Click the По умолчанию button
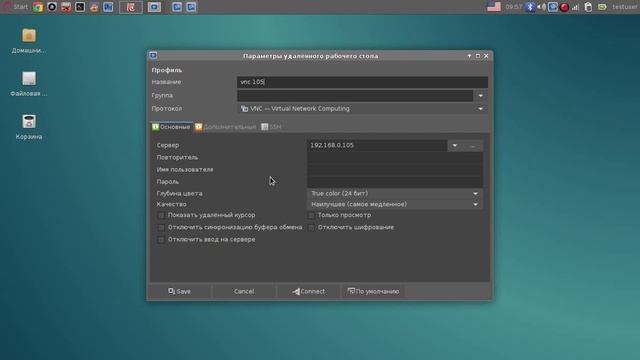 (373, 291)
